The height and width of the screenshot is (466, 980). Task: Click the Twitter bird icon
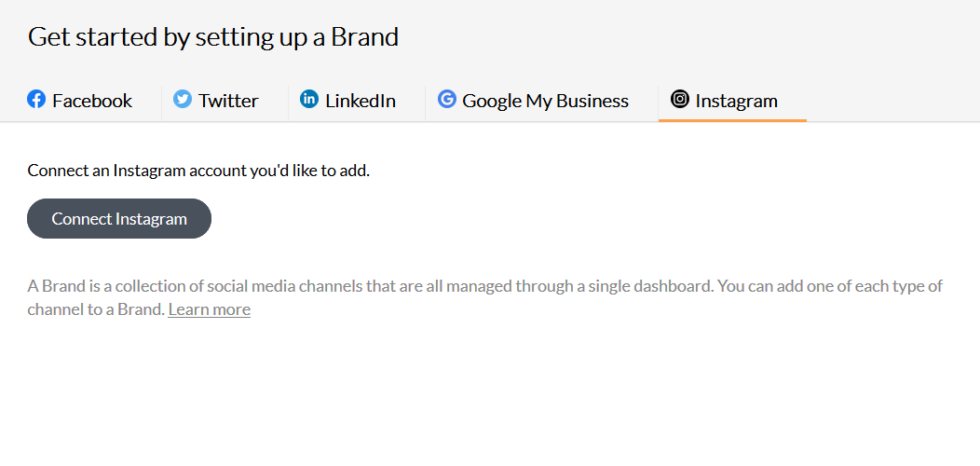[183, 99]
